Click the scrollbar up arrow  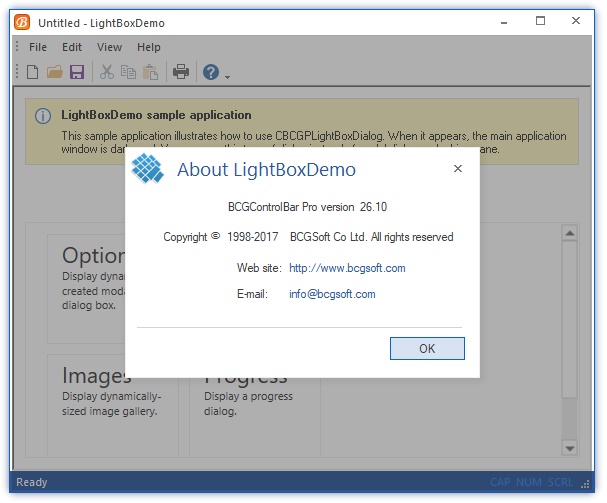coord(570,233)
